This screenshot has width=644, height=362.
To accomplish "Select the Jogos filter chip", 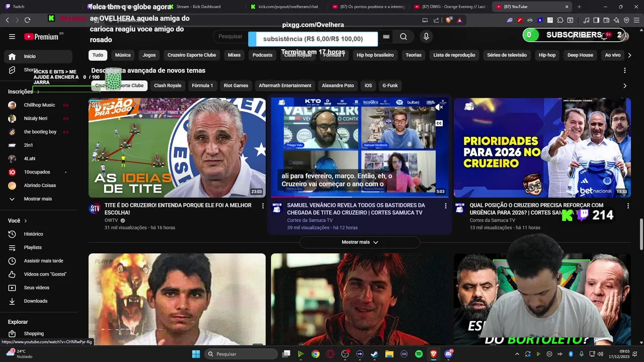I will pos(149,55).
